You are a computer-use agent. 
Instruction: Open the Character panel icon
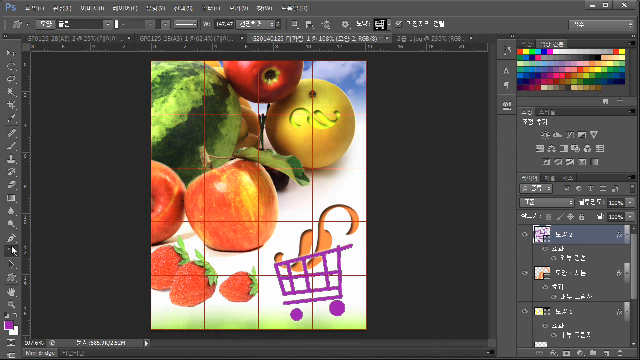click(507, 71)
